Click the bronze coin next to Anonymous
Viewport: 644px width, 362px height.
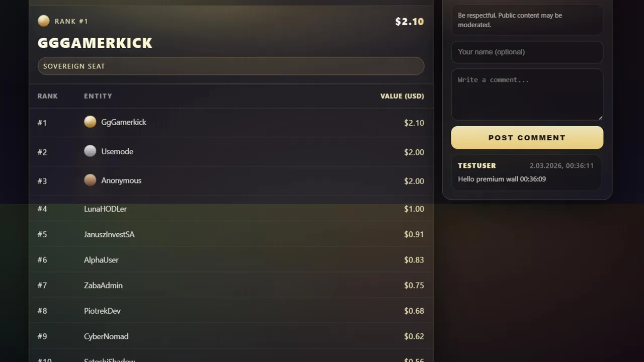pos(90,180)
